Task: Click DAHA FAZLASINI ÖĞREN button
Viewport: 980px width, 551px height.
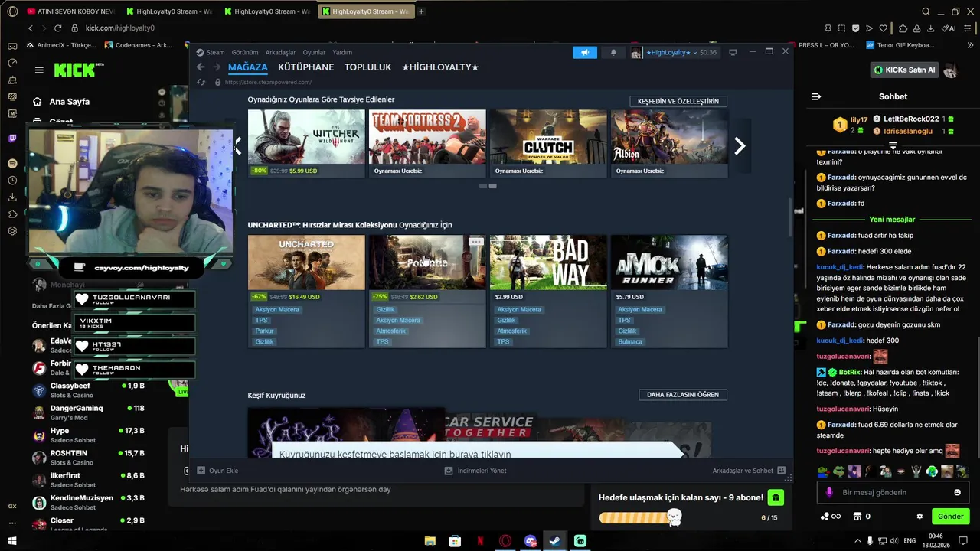Action: 683,395
